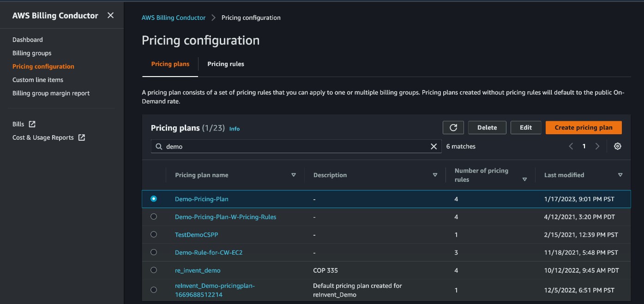Select reInvent_Demo-pricingplan-1669688512214 radio button

pos(154,290)
